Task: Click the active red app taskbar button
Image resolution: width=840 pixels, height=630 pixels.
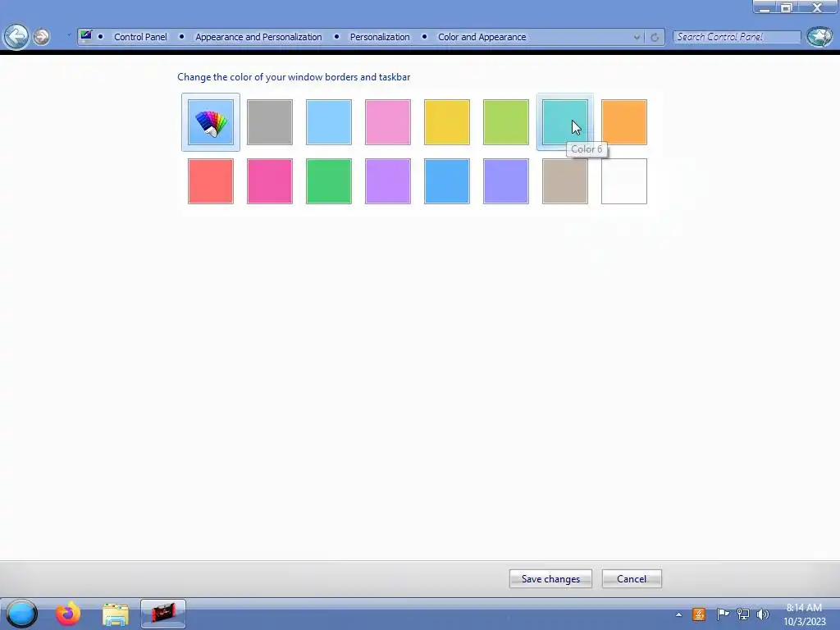Action: click(x=163, y=614)
